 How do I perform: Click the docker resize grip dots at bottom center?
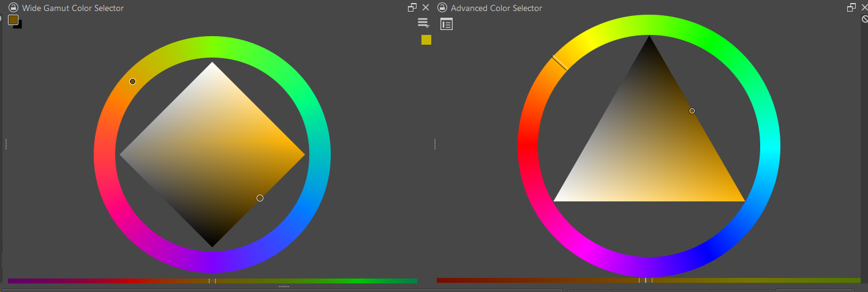pos(284,286)
